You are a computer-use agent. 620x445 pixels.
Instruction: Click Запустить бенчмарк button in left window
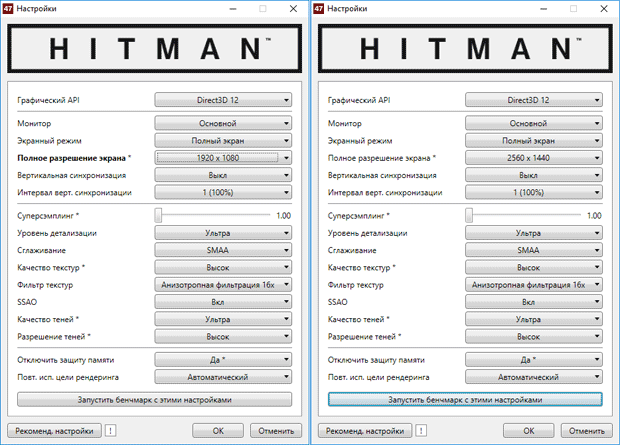pos(155,400)
